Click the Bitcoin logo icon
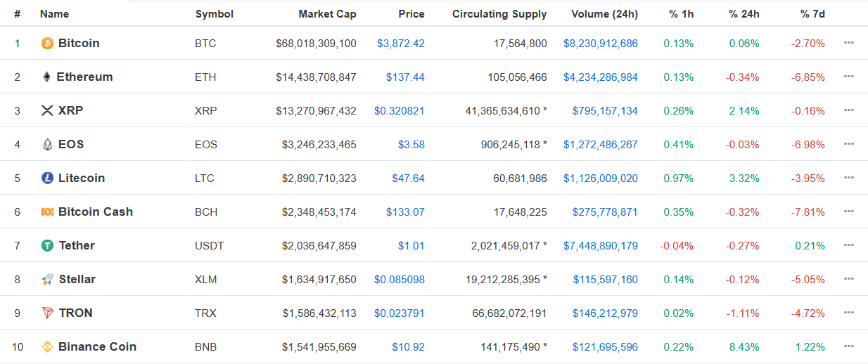Image resolution: width=868 pixels, height=364 pixels. (x=47, y=44)
